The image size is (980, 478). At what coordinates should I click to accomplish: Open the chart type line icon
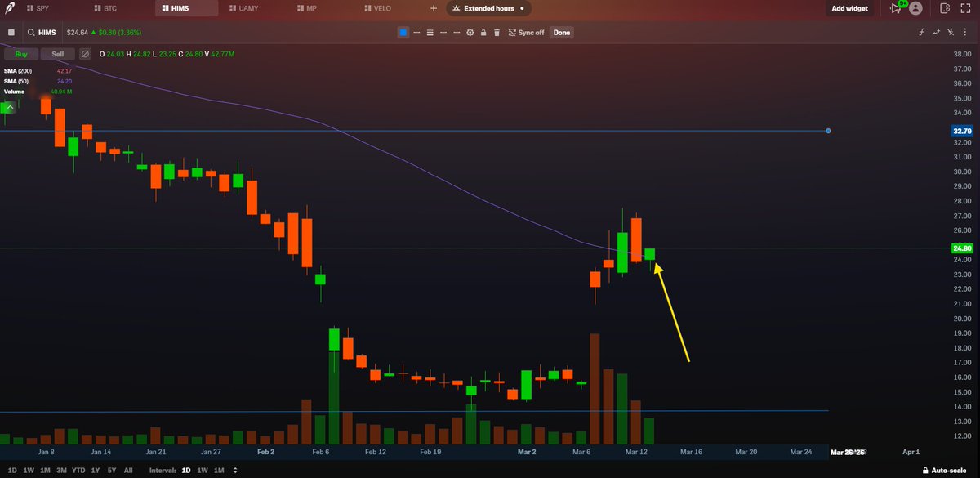point(937,33)
